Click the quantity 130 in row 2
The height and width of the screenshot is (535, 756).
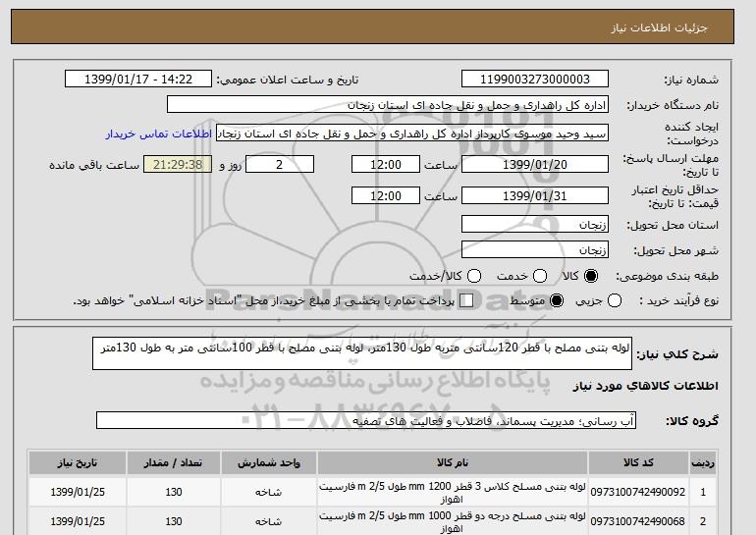click(x=174, y=521)
